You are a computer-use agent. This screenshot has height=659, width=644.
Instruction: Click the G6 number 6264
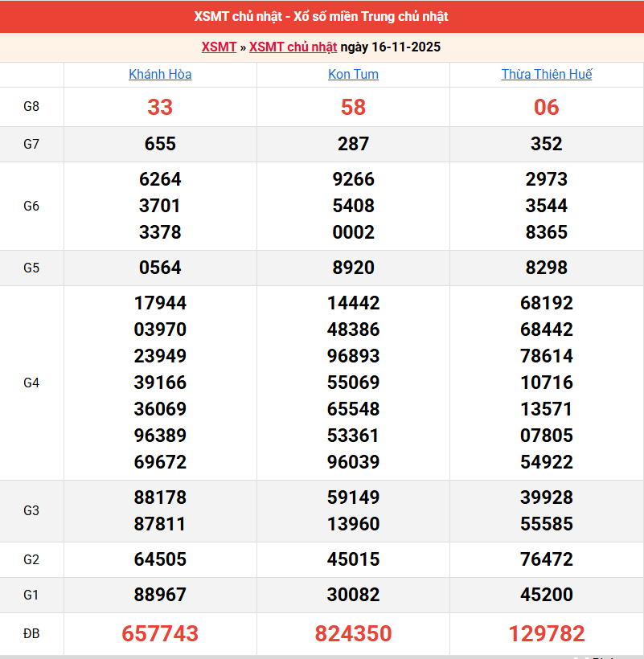160,179
